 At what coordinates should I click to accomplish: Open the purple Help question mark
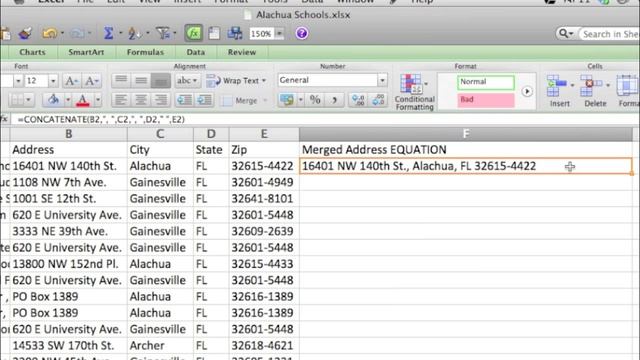[302, 33]
